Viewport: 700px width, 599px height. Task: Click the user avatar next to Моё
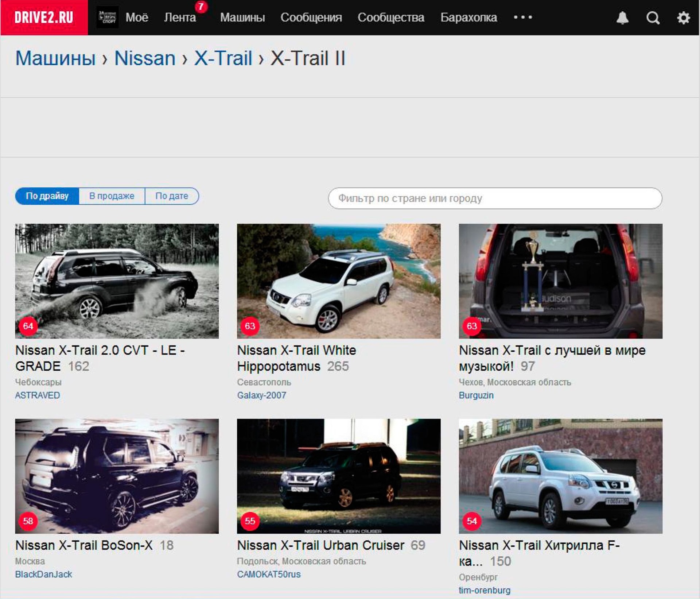click(107, 17)
